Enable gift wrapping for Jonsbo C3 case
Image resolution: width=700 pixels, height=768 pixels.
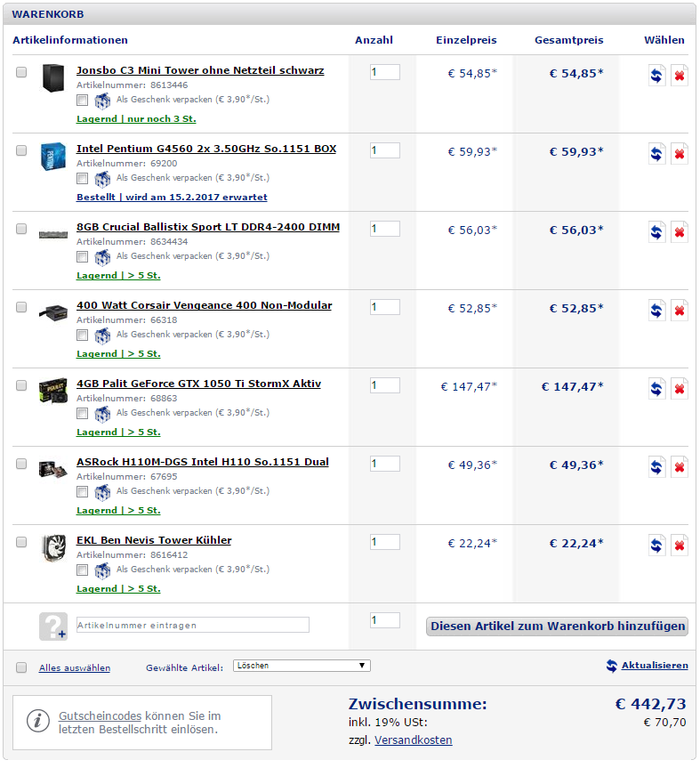[82, 100]
